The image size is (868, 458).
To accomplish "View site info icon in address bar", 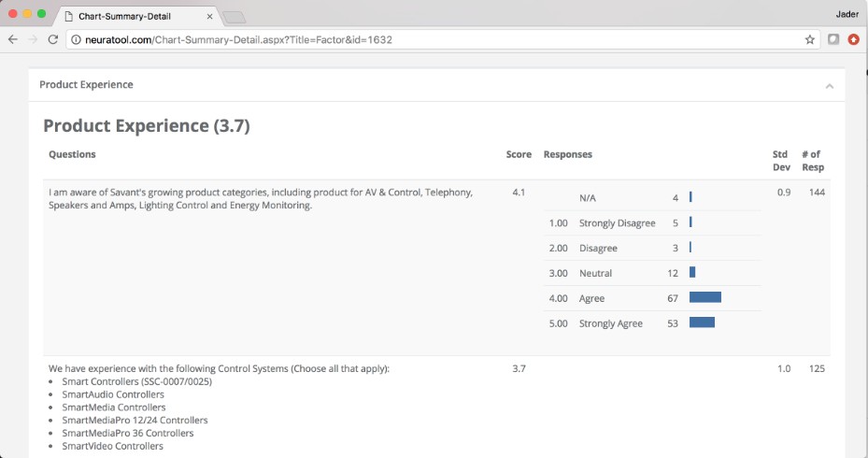I will click(x=76, y=40).
